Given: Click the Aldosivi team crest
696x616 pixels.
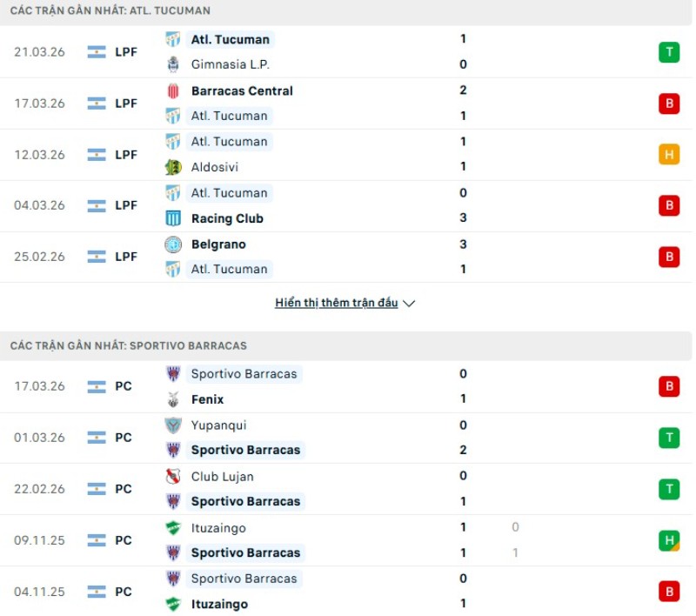Looking at the screenshot, I should coord(171,166).
